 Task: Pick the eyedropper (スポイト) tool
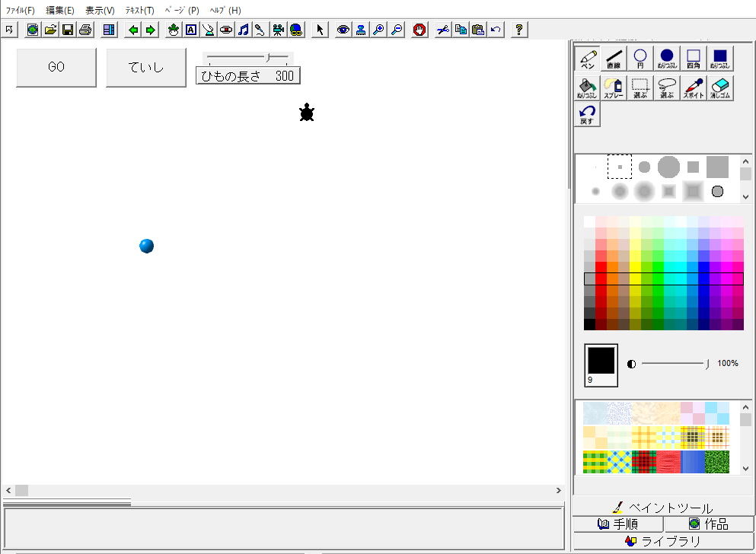tap(693, 88)
